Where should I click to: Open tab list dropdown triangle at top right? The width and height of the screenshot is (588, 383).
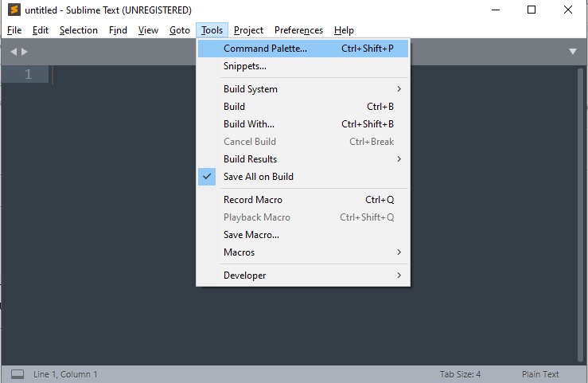(572, 52)
